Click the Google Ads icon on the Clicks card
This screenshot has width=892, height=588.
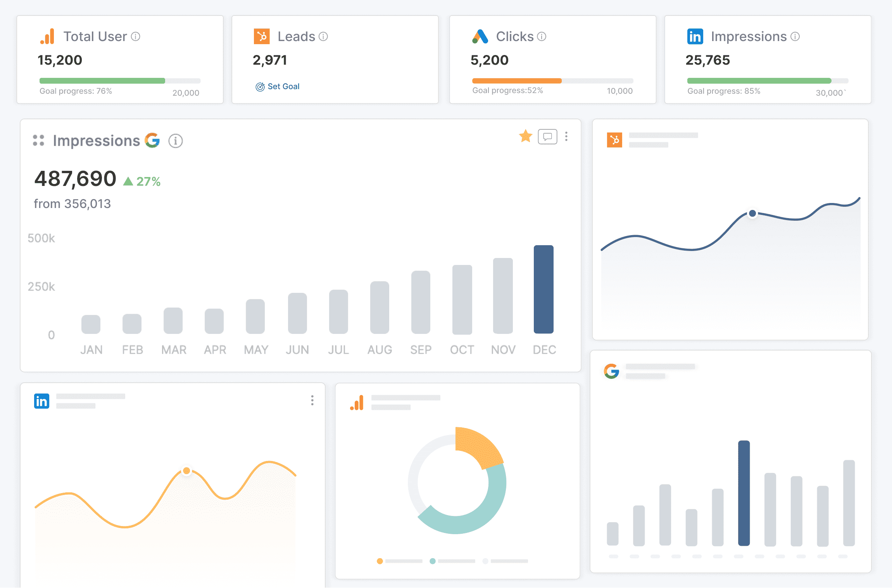coord(480,36)
